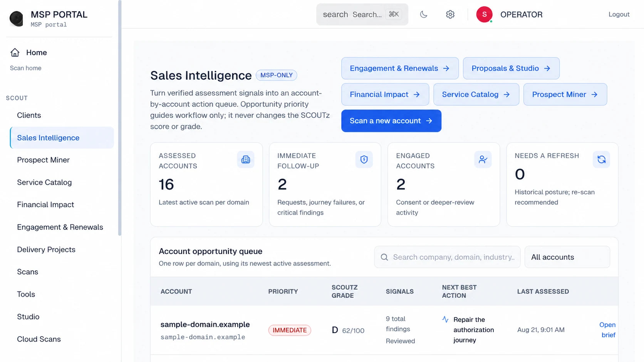Image resolution: width=644 pixels, height=362 pixels.
Task: Click the Logout link
Action: 619,14
